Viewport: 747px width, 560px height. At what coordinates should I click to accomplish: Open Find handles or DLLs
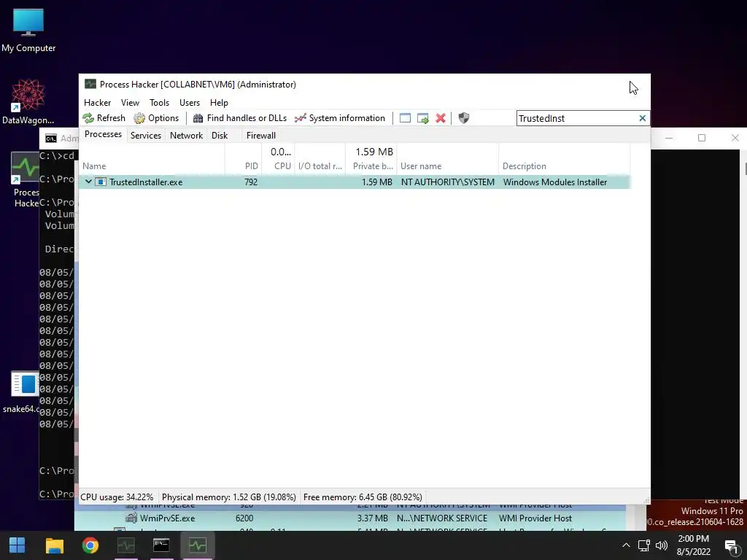click(239, 118)
